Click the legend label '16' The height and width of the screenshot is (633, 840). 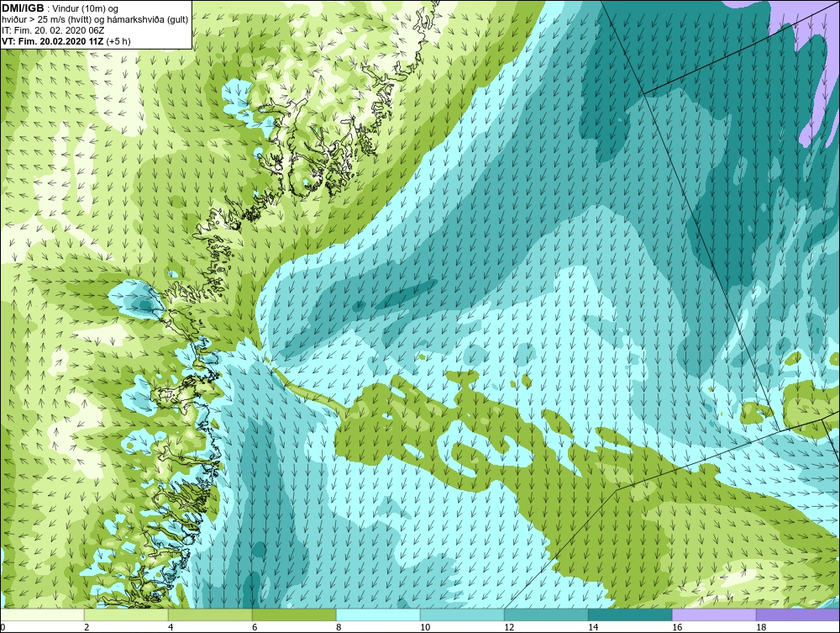point(677,627)
